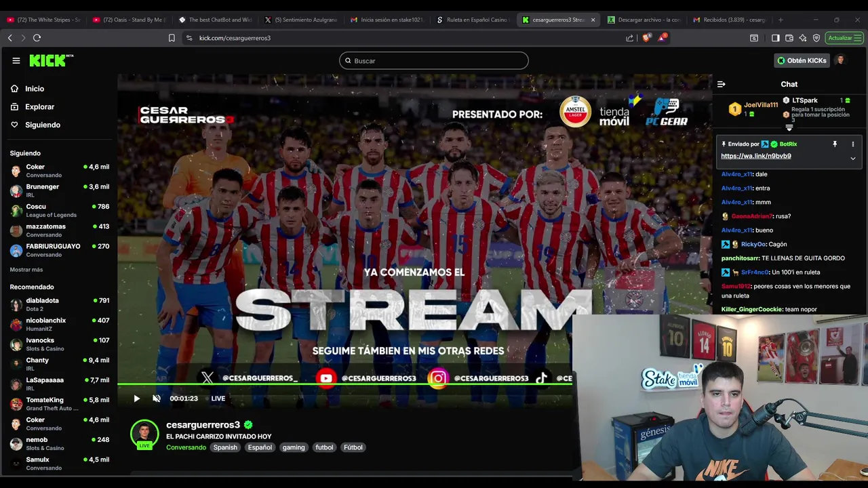
Task: Switch to The White Stripes tab
Action: coord(44,20)
